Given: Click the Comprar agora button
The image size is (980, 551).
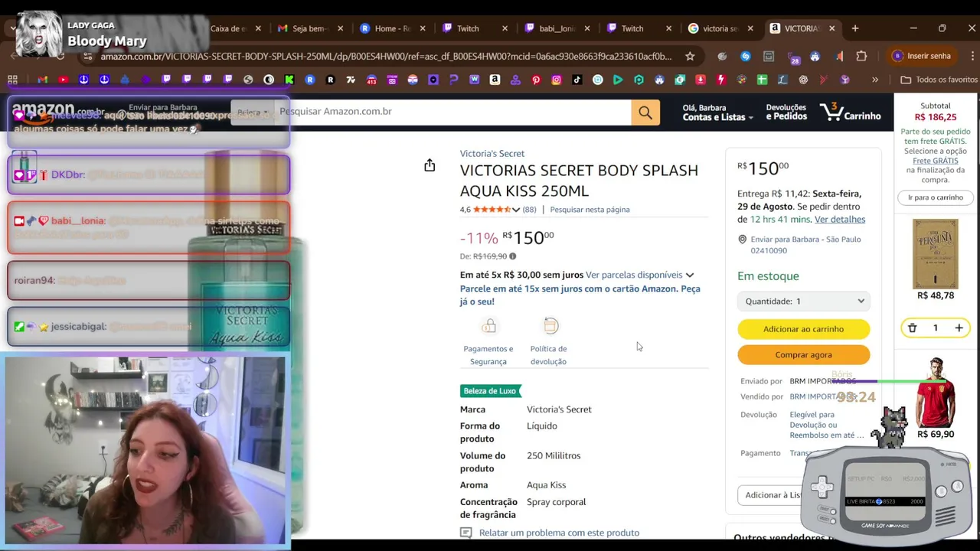Looking at the screenshot, I should [x=803, y=355].
